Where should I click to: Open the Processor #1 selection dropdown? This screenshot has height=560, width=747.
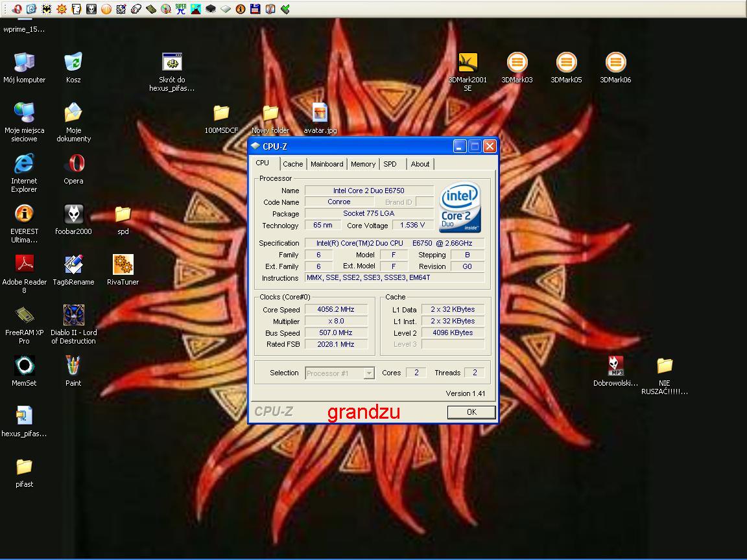[369, 373]
